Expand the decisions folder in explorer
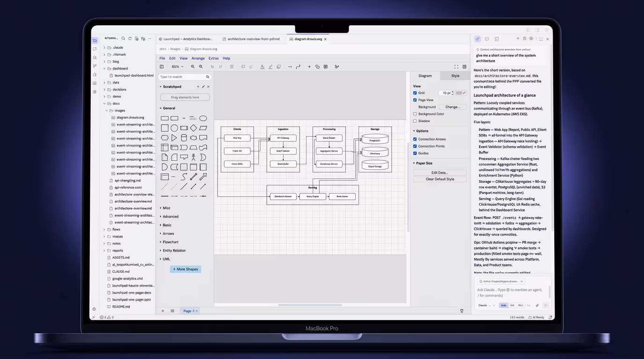 [x=104, y=89]
